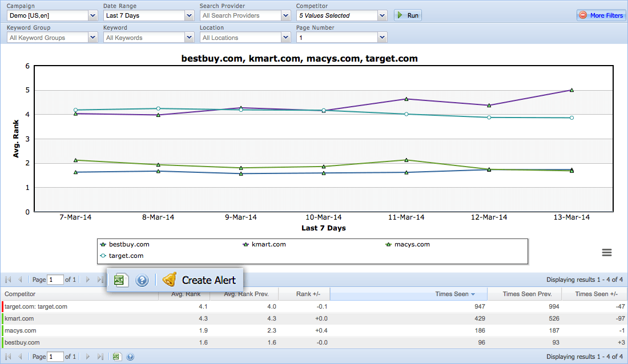Click the Rank +/- value +0.4
Viewport: 628px width, 364px height.
tap(321, 330)
